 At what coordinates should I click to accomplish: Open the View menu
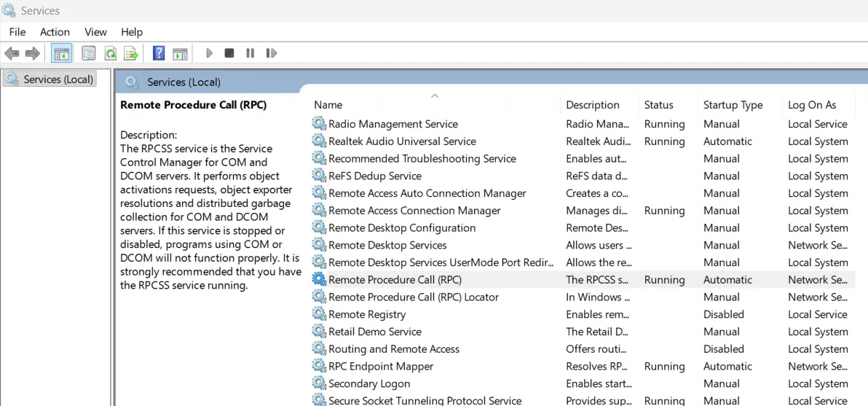[x=95, y=32]
